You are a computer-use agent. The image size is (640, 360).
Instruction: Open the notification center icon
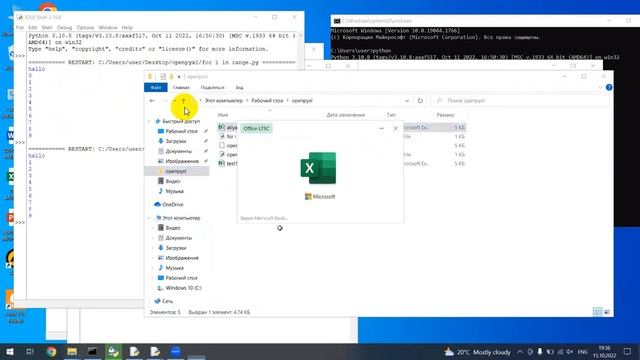[x=627, y=352]
